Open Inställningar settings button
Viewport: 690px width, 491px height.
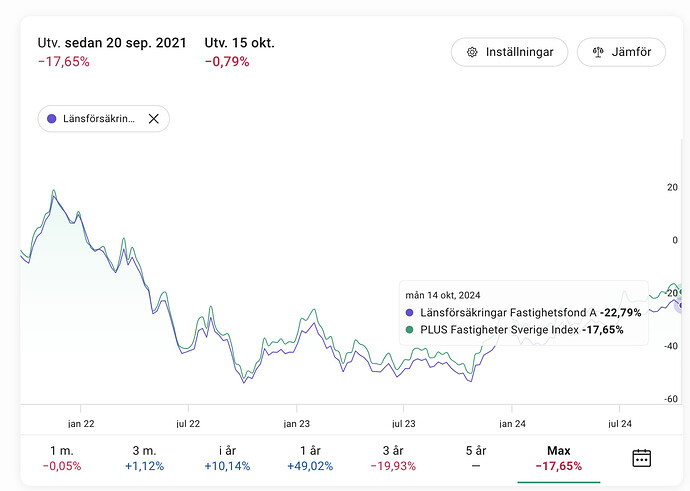pyautogui.click(x=509, y=52)
